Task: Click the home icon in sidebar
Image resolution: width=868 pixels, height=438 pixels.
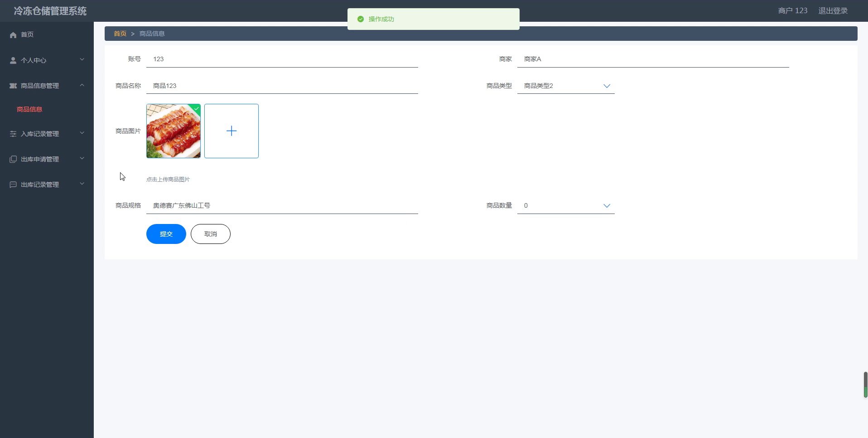Action: 13,35
